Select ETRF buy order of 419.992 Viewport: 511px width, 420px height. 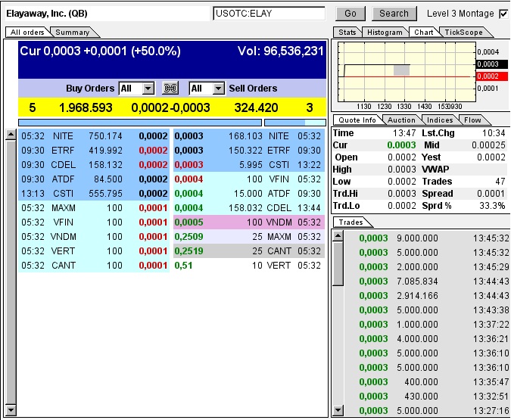(x=94, y=150)
